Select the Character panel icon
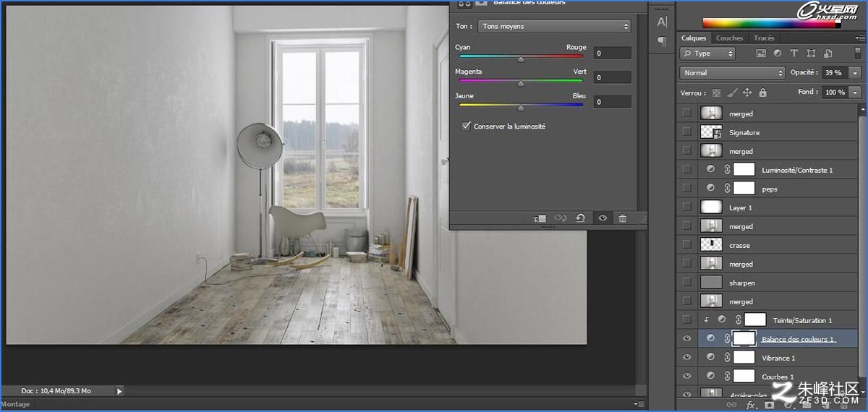 tap(662, 22)
